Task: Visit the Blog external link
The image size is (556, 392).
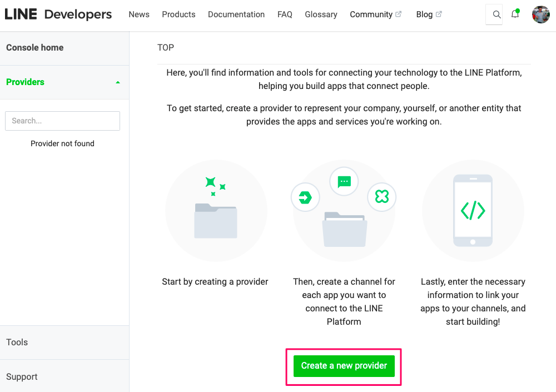Action: (429, 14)
